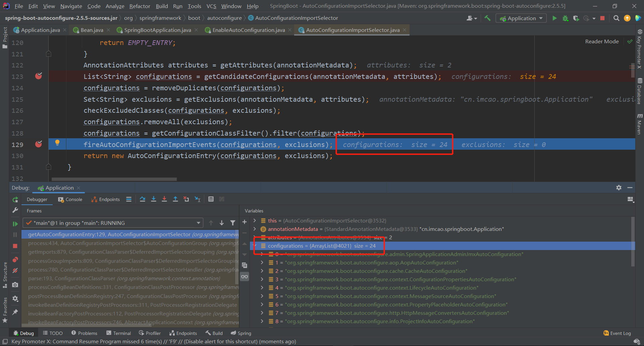The image size is (644, 346).
Task: Toggle Mute Breakpoints in debug sidebar
Action: (15, 270)
